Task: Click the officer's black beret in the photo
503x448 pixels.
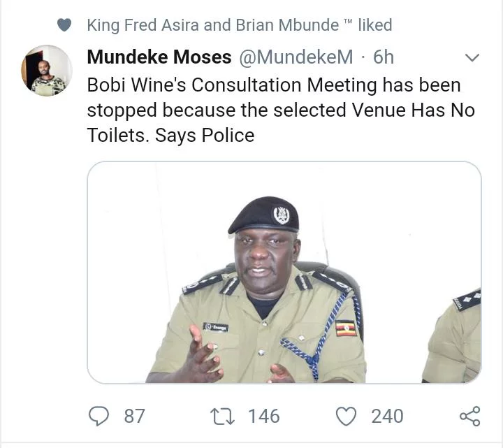Action: point(263,215)
